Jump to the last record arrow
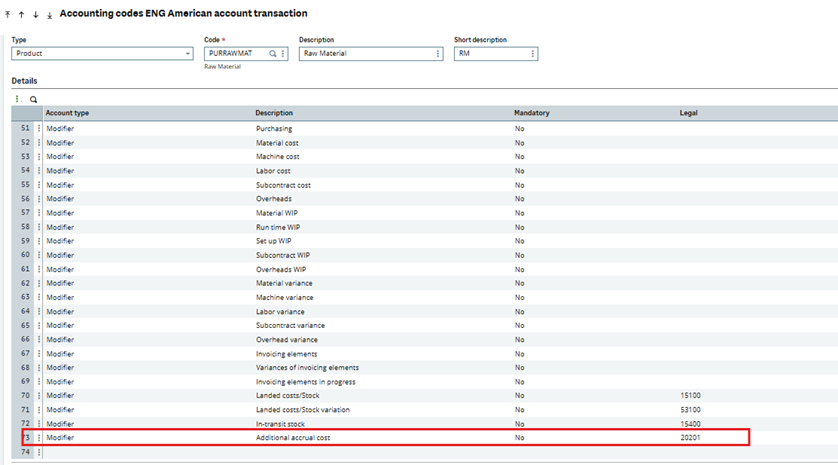This screenshot has width=838, height=465. point(49,14)
